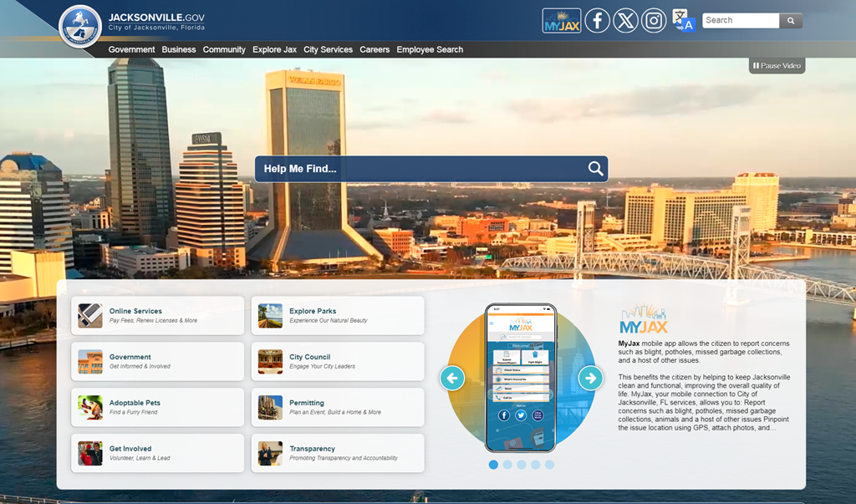Click the Google Translate icon
The width and height of the screenshot is (856, 504).
click(680, 20)
